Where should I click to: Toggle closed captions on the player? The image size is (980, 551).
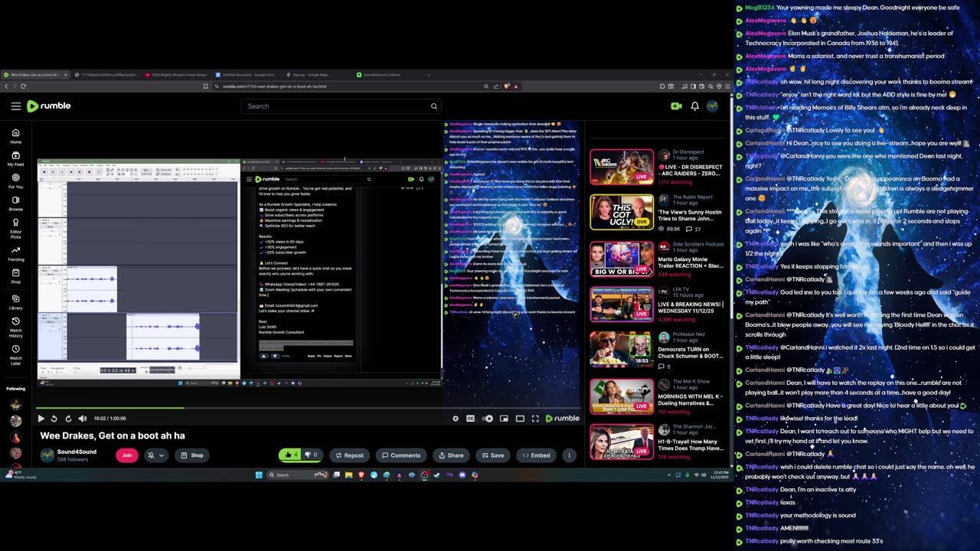point(470,419)
